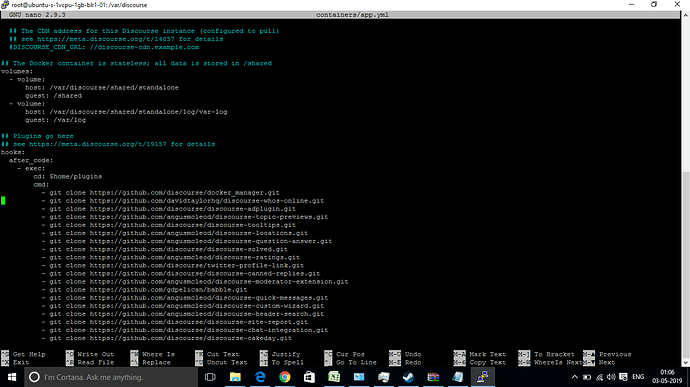Open the network tray icon

coord(599,377)
